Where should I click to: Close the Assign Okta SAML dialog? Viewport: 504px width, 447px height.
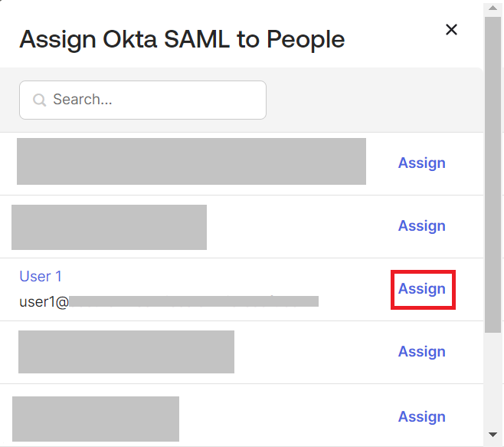[451, 30]
